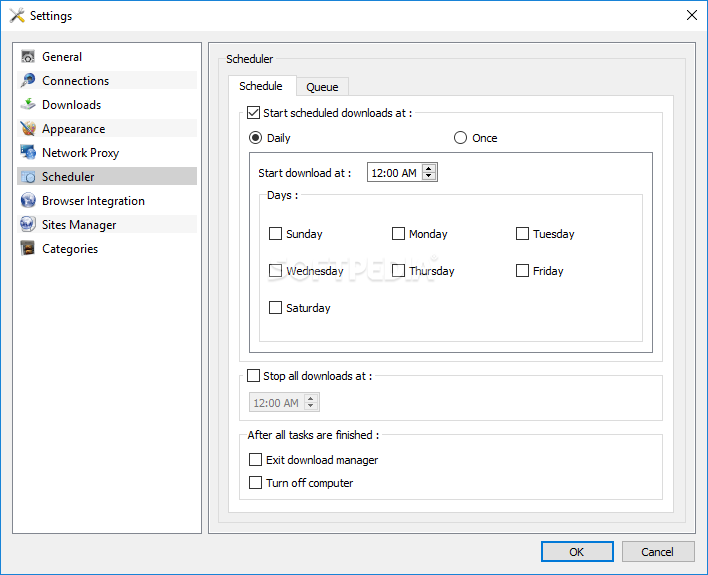
Task: Disable Start scheduled downloads checkbox
Action: (253, 114)
